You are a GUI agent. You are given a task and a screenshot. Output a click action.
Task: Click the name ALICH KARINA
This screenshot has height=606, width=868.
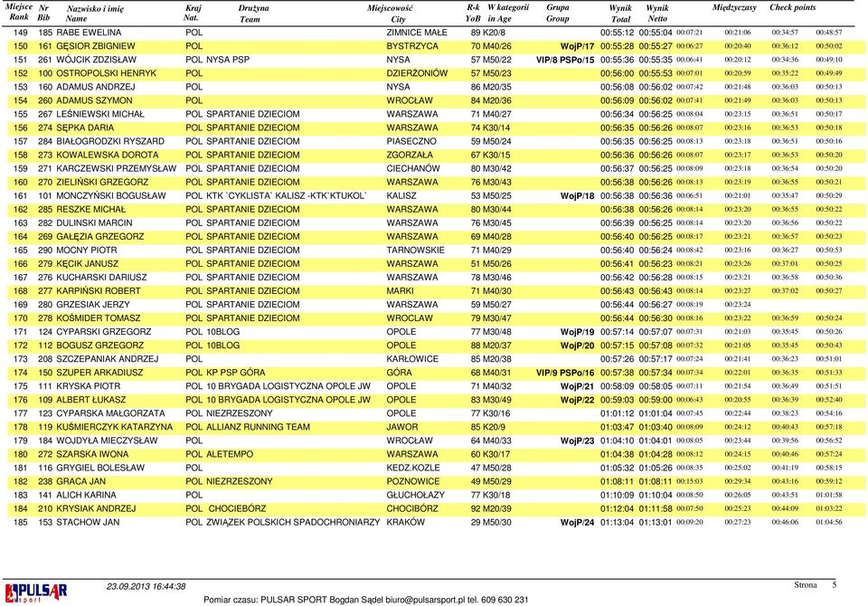[x=87, y=495]
